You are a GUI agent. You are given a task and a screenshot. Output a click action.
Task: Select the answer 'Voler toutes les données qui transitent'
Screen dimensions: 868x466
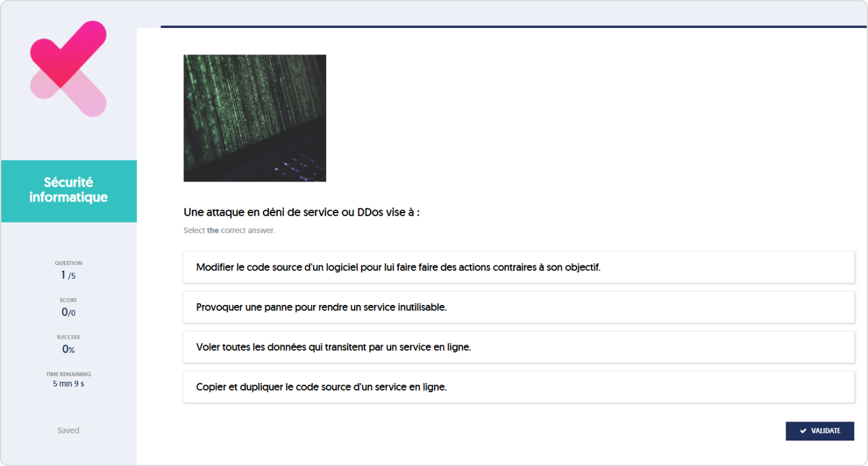519,347
